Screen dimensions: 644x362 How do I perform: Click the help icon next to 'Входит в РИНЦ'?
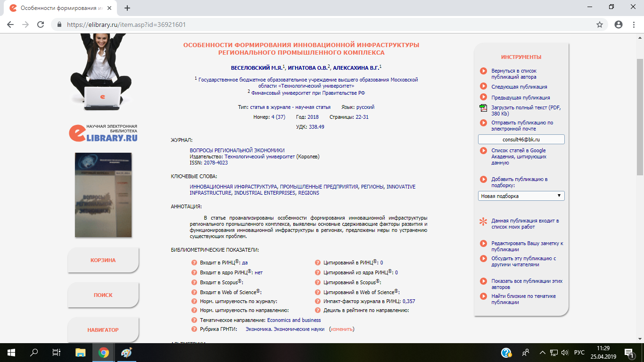point(194,263)
